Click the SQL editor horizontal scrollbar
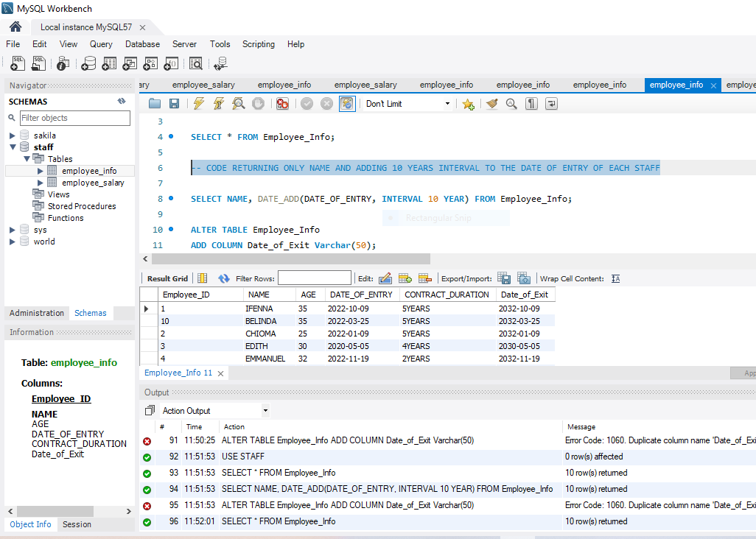The height and width of the screenshot is (539, 756). (291, 259)
